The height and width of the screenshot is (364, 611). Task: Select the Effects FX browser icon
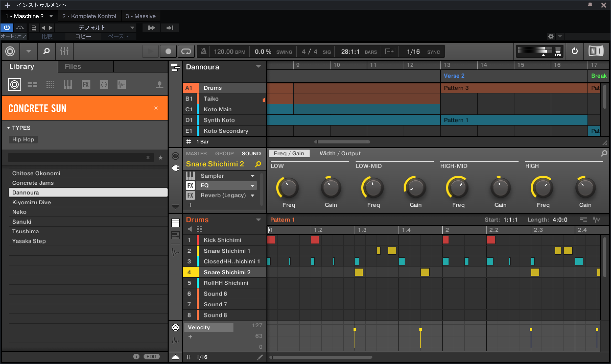point(86,84)
